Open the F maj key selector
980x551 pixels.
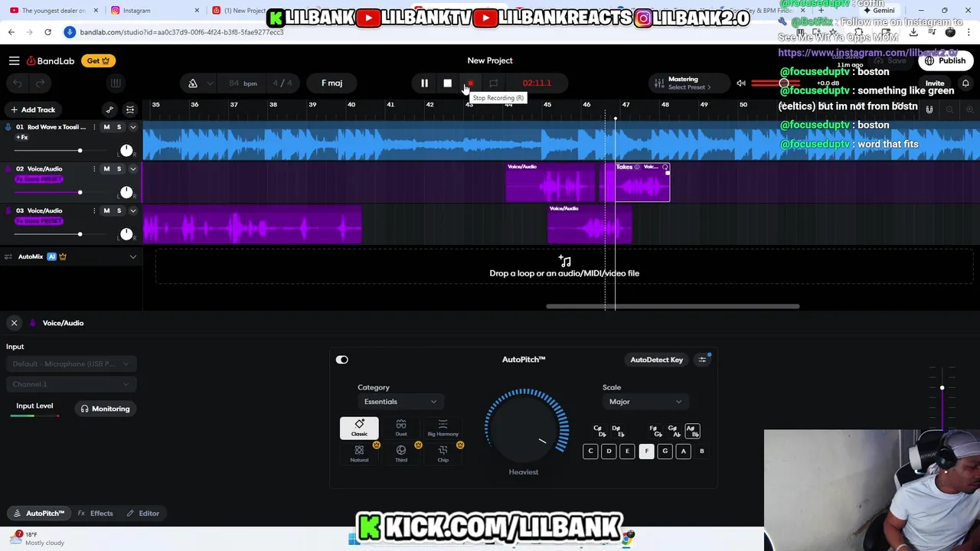332,83
